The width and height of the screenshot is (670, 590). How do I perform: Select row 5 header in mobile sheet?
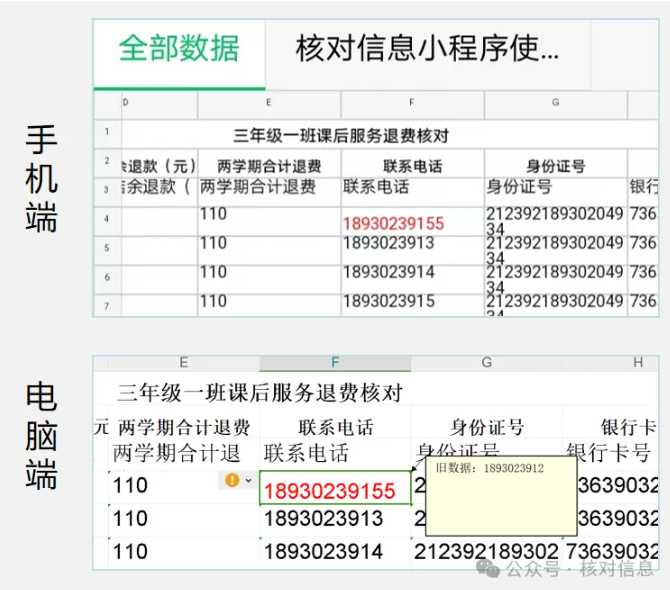(107, 250)
